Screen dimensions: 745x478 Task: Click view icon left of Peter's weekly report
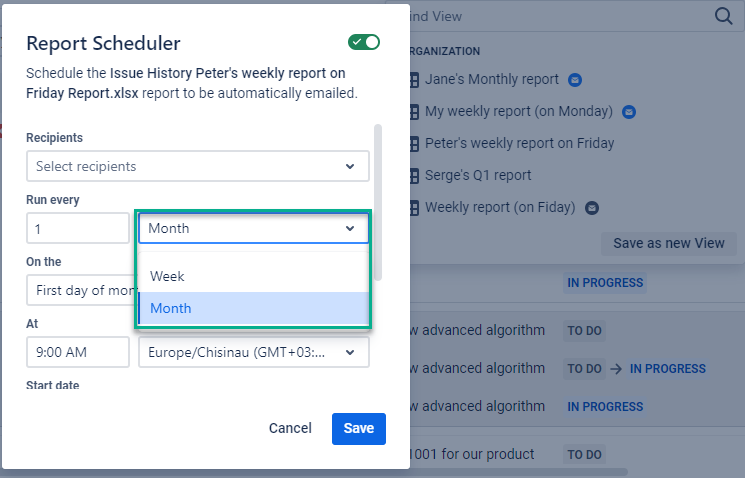[x=413, y=143]
